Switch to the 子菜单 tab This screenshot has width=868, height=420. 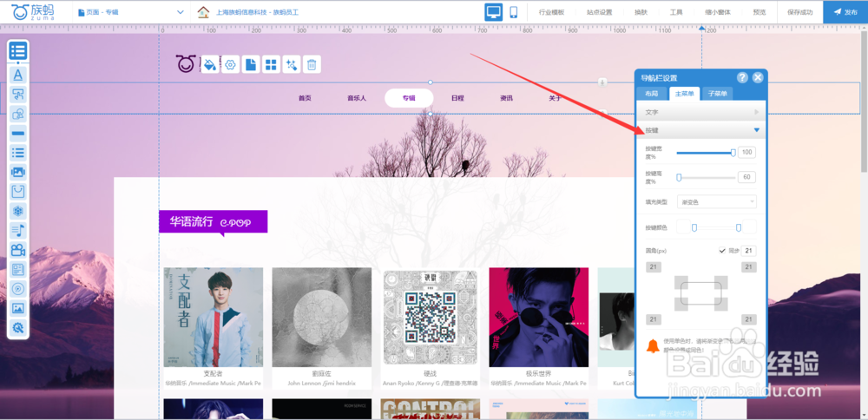pos(718,94)
